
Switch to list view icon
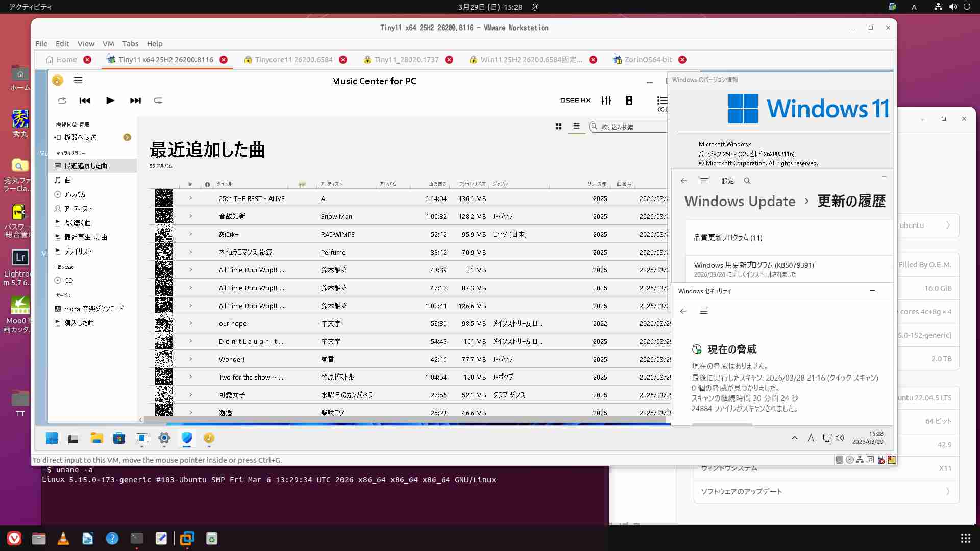(x=576, y=127)
